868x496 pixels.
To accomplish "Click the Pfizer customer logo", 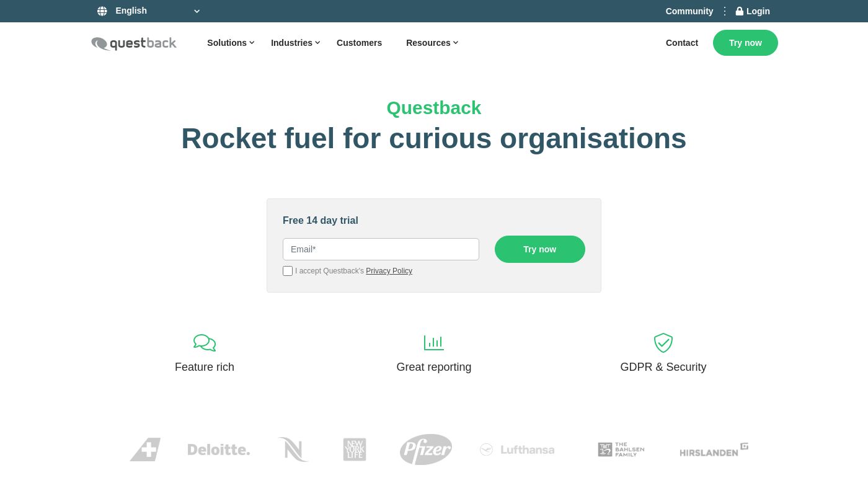I will (426, 449).
